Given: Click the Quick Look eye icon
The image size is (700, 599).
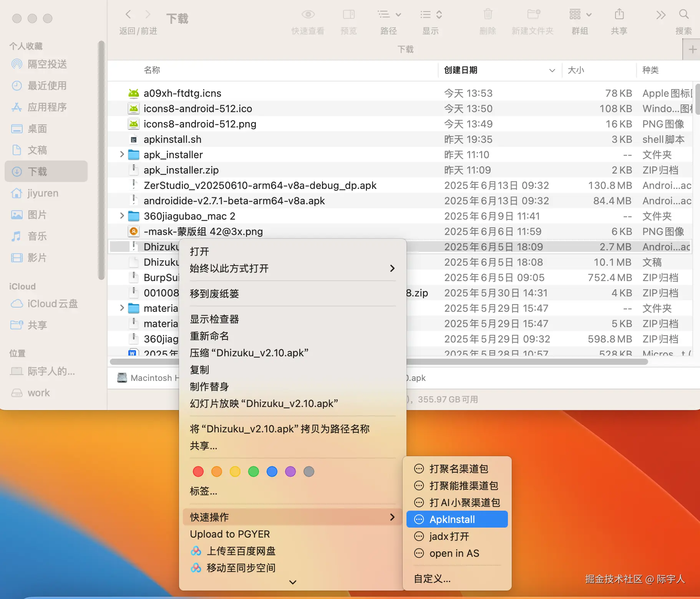Looking at the screenshot, I should [308, 15].
